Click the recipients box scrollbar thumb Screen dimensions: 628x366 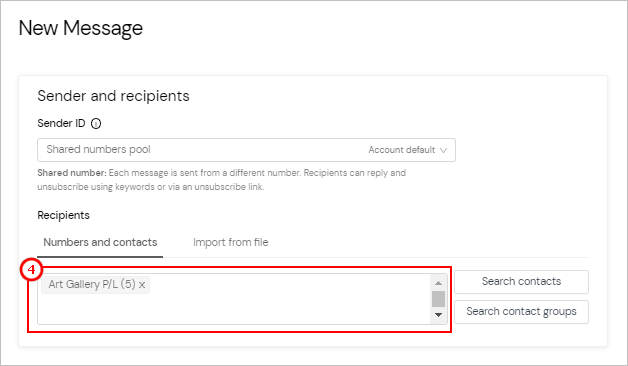coord(439,299)
